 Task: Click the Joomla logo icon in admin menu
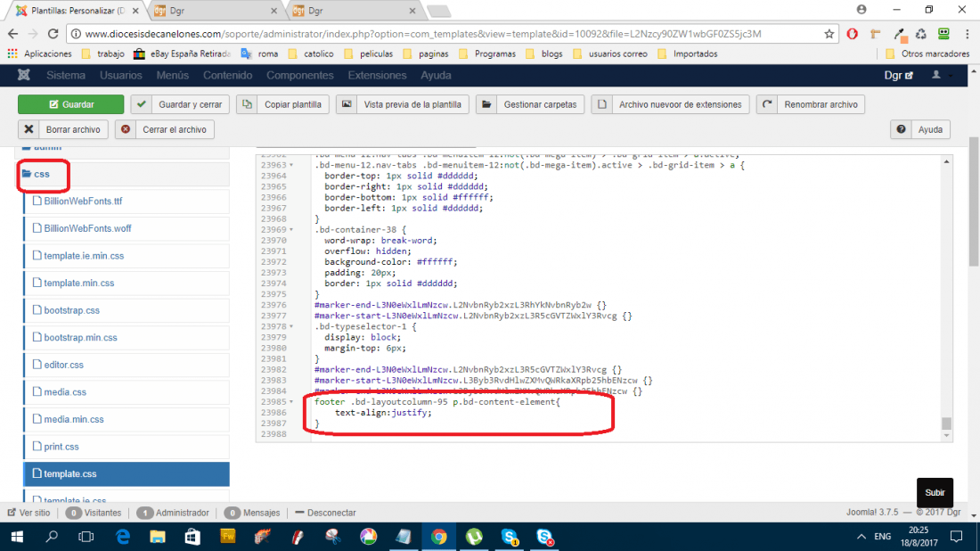tap(24, 75)
